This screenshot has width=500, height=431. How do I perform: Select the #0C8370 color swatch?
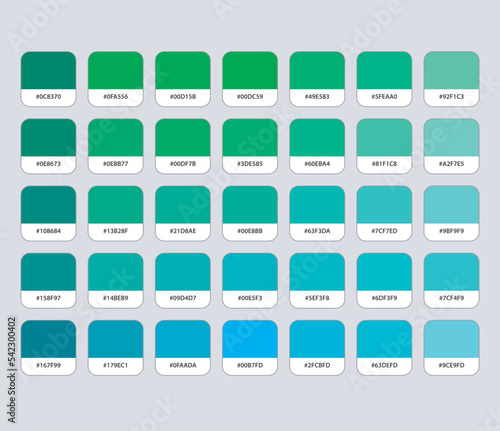[48, 79]
